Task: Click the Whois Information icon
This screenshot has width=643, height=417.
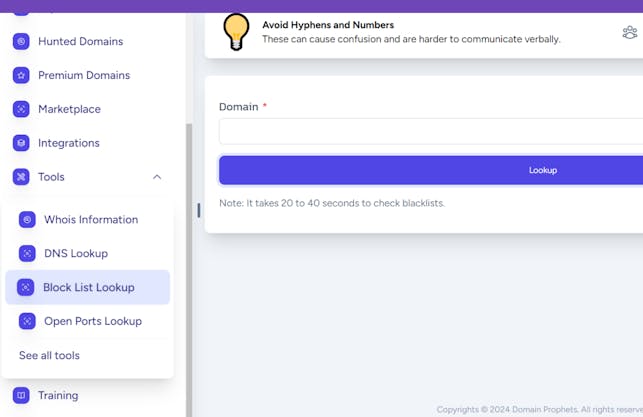Action: point(27,220)
